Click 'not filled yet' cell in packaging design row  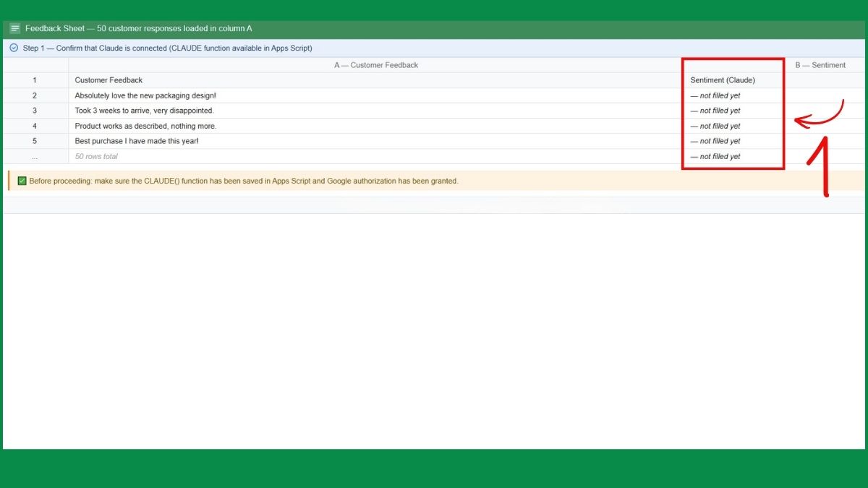[x=734, y=95]
